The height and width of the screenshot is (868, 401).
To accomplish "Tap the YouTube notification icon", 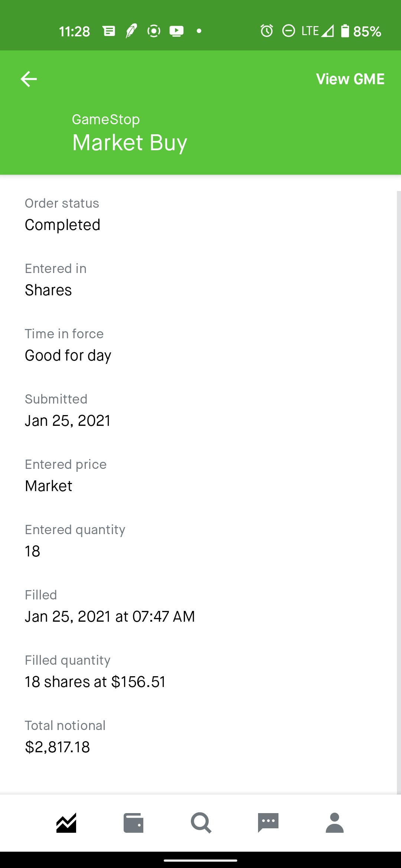I will coord(176,31).
